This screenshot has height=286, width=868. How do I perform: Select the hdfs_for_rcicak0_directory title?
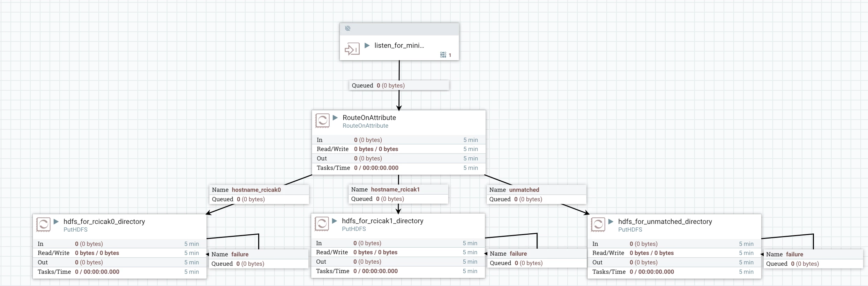tap(104, 221)
